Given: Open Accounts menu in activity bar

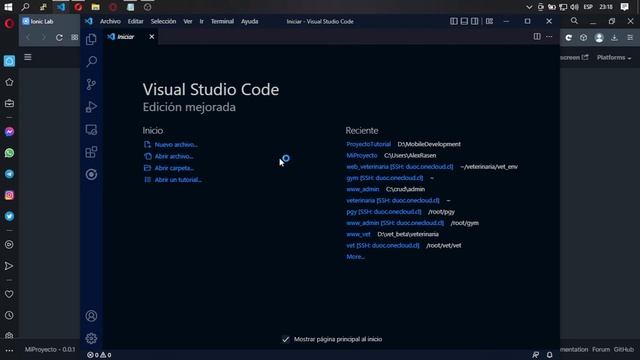Looking at the screenshot, I should (x=91, y=316).
